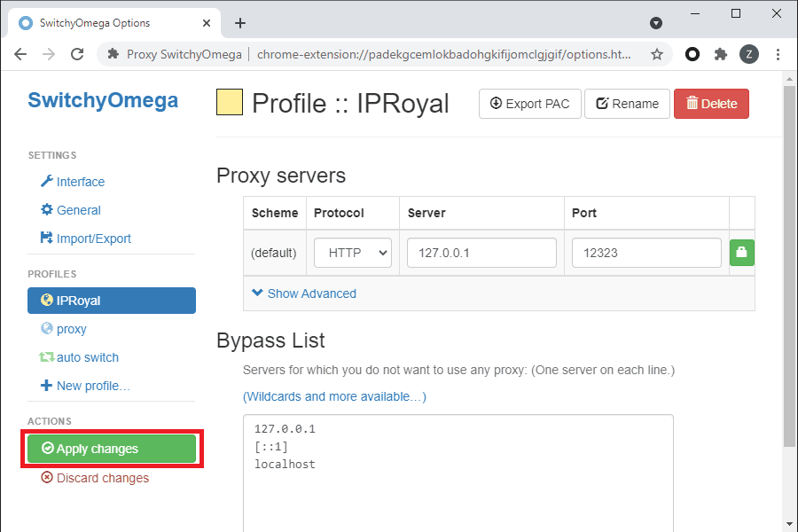Open a new tab with plus
Screen dimensions: 798x532
[x=239, y=23]
